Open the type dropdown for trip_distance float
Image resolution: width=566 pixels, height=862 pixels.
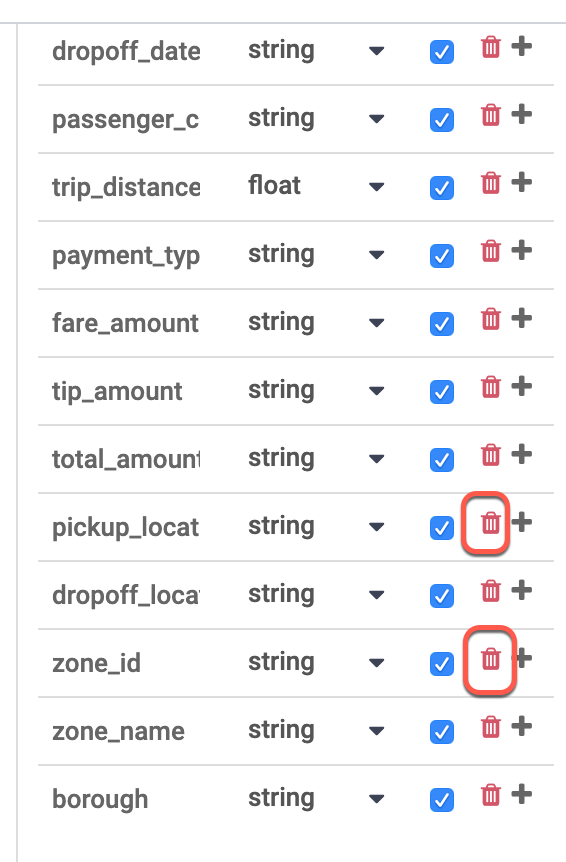point(376,187)
